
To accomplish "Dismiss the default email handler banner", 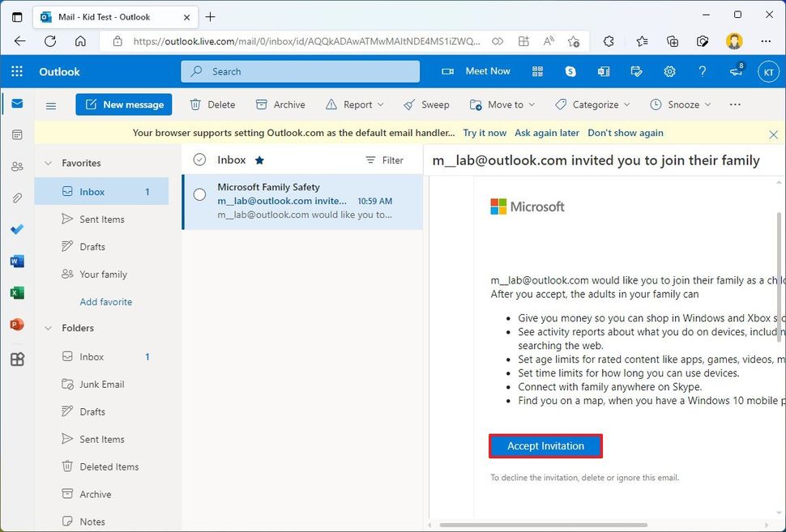I will click(773, 134).
